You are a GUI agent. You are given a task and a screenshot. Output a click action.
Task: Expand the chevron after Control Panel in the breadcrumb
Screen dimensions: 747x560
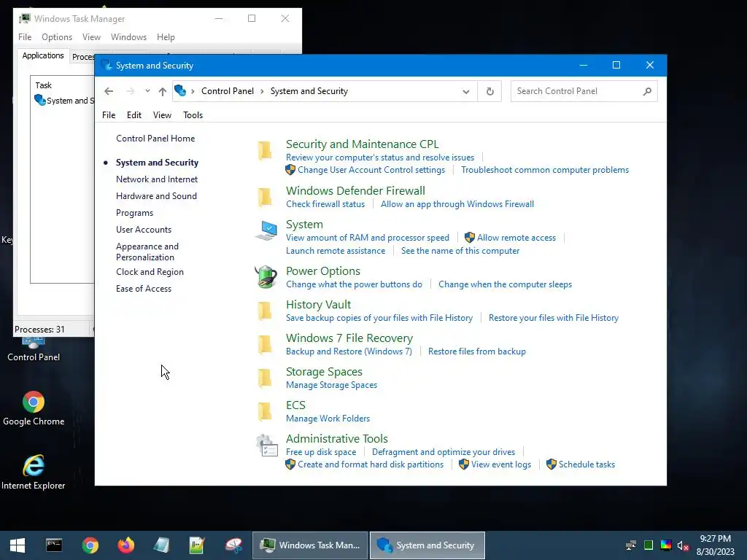(262, 91)
